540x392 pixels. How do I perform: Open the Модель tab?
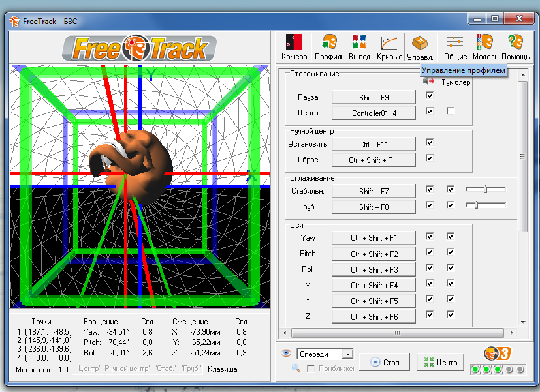coord(485,48)
